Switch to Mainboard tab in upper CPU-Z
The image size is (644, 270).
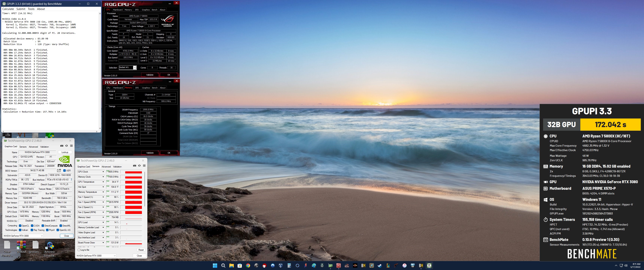118,10
